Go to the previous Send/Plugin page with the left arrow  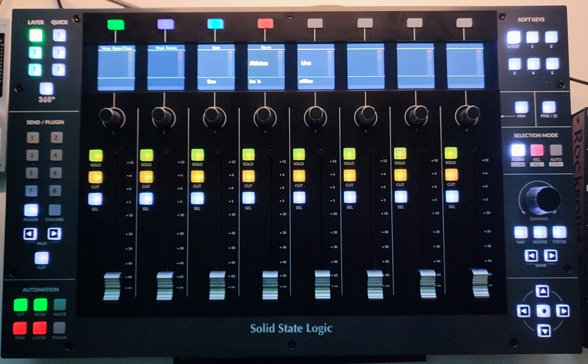coord(30,234)
